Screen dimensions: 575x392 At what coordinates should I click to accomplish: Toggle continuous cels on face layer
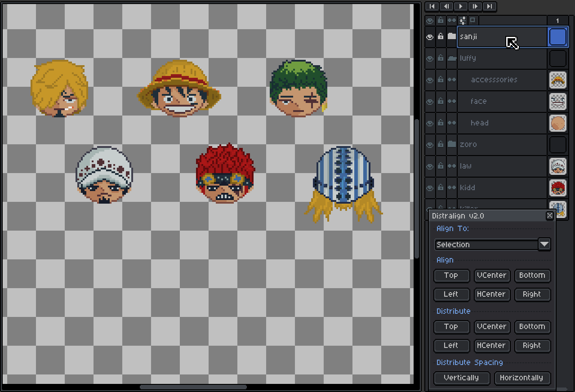tap(451, 101)
